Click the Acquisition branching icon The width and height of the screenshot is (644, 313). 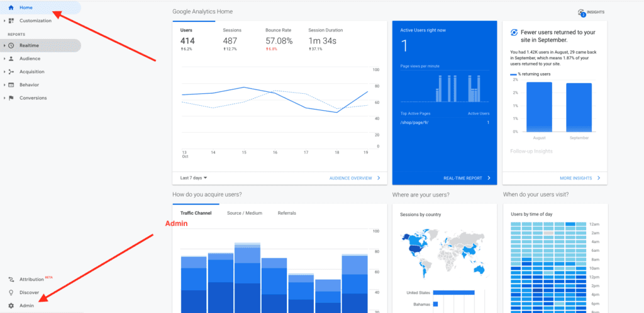coord(11,72)
